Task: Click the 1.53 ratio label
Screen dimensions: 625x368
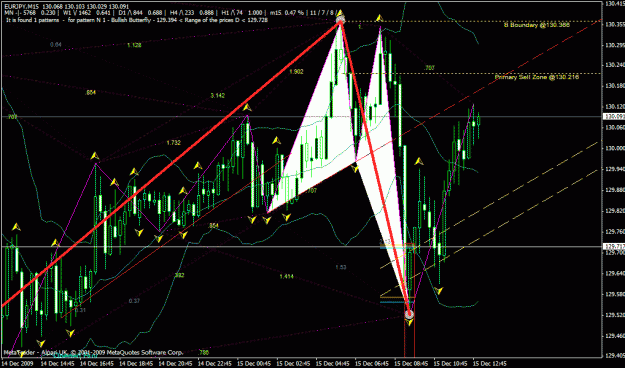Action: (x=340, y=267)
